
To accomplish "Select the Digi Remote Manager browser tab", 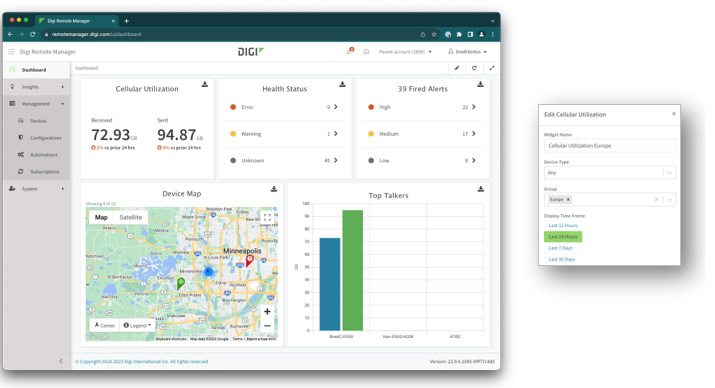I will tap(77, 21).
